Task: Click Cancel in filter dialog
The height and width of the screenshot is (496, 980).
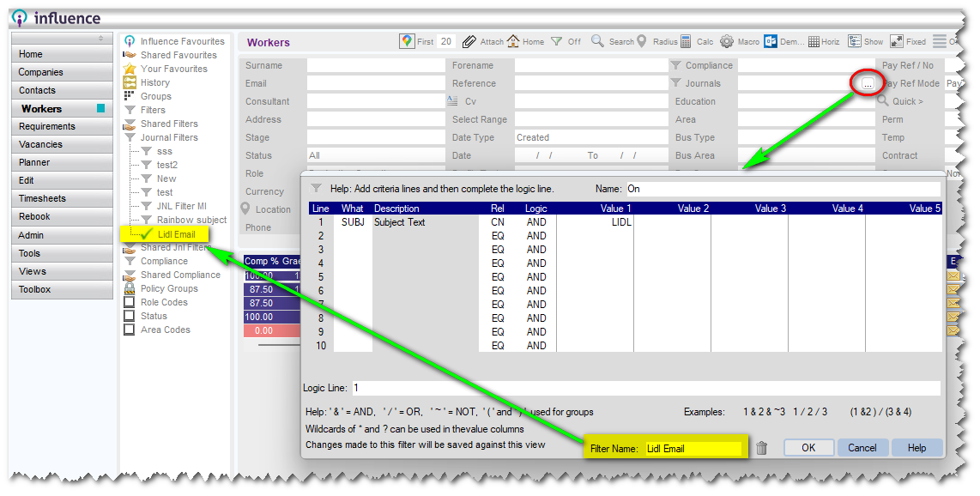Action: click(x=862, y=448)
